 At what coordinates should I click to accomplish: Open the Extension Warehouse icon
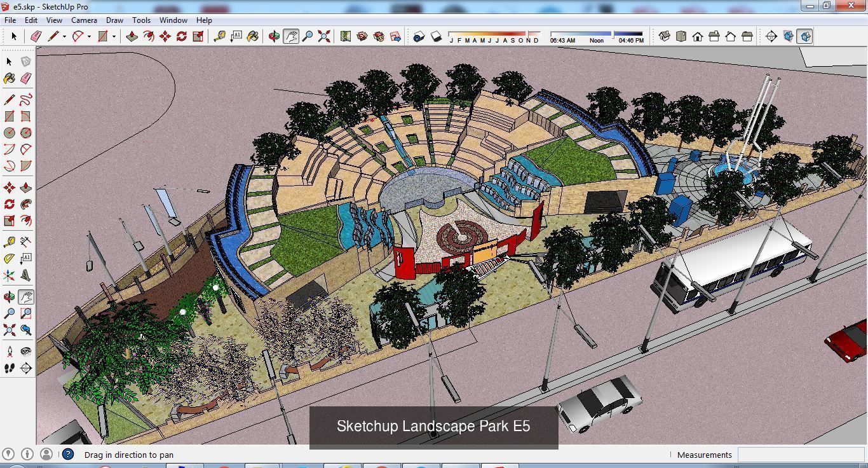pos(379,36)
